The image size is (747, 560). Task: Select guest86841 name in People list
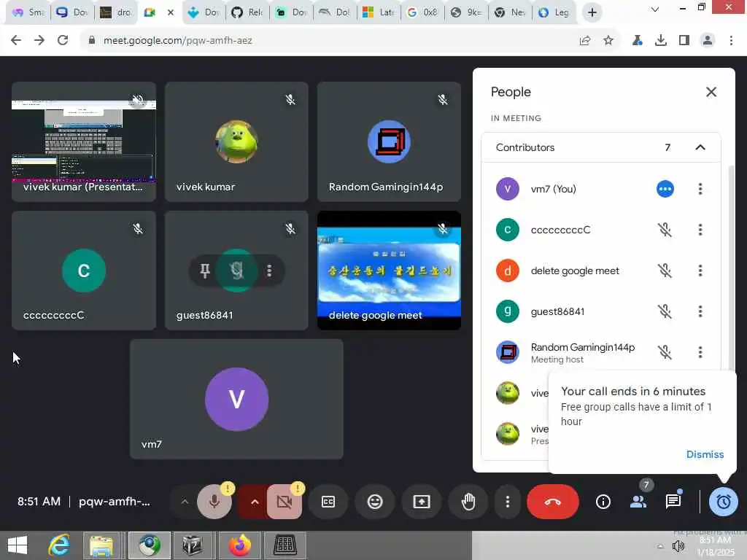(x=557, y=311)
